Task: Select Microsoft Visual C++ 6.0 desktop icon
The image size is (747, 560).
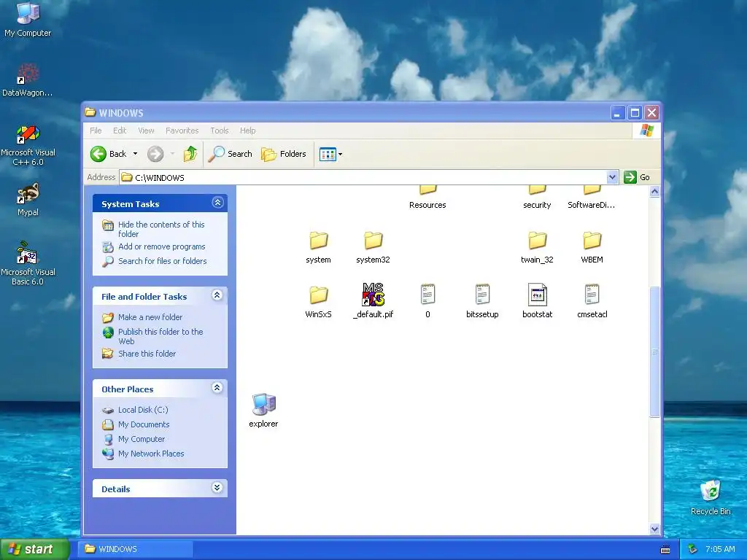Action: pos(28,145)
